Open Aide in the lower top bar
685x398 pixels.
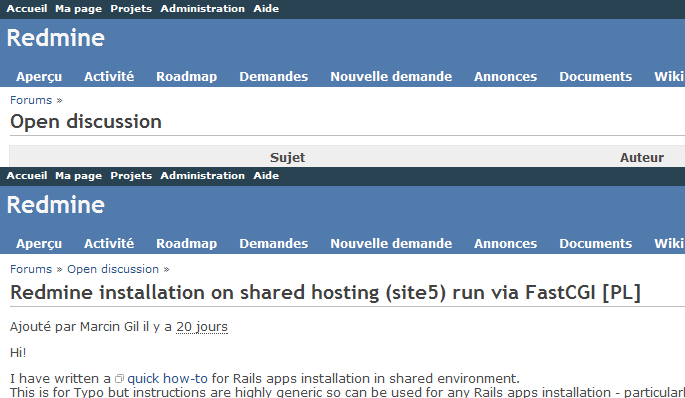pos(266,176)
